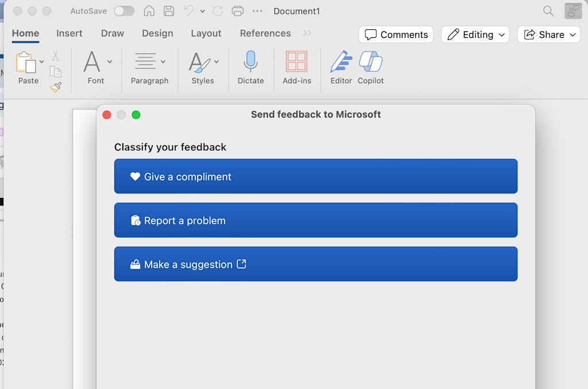Choose Give a compliment
Screen dimensions: 588x389
[316, 176]
